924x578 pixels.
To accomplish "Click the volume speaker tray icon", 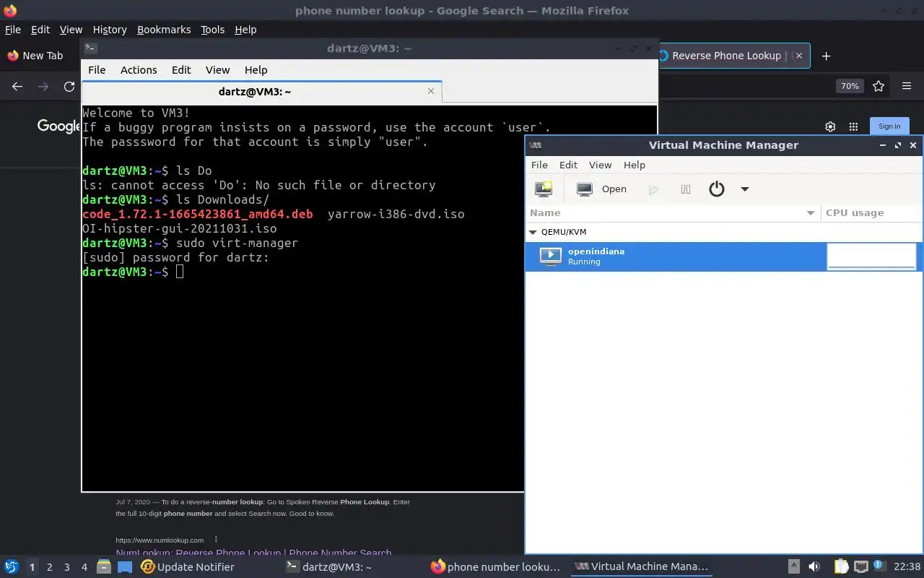I will point(814,567).
